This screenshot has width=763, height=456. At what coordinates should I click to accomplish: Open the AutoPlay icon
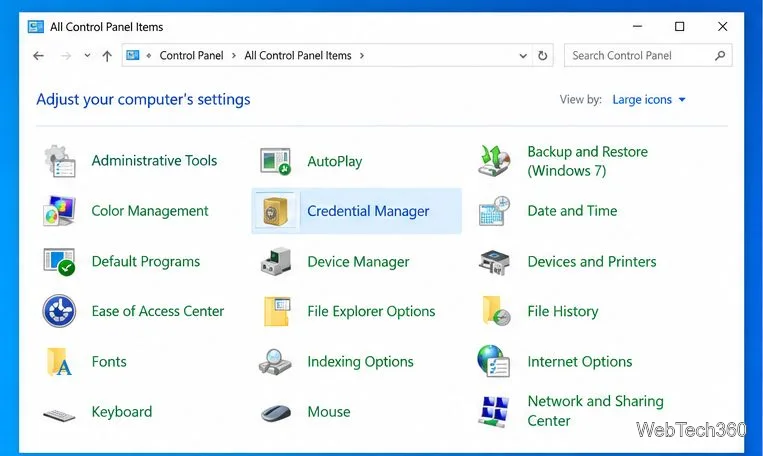275,161
